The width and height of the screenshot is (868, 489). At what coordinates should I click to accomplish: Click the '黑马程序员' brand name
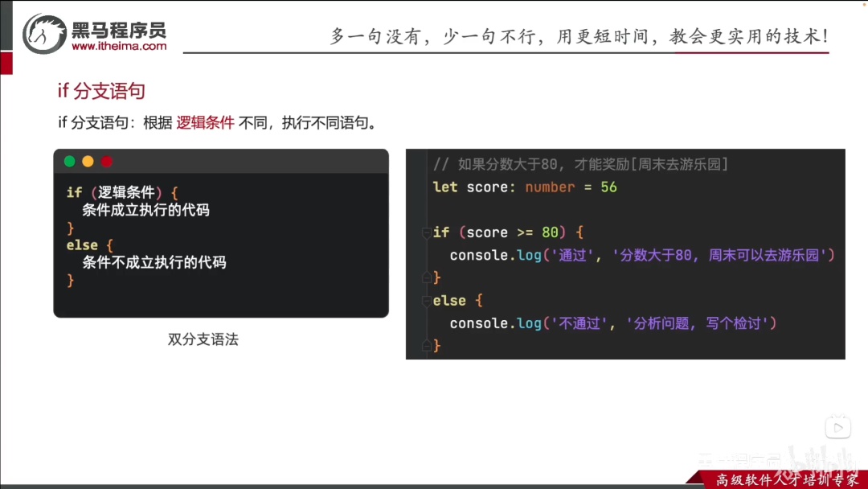(x=119, y=30)
